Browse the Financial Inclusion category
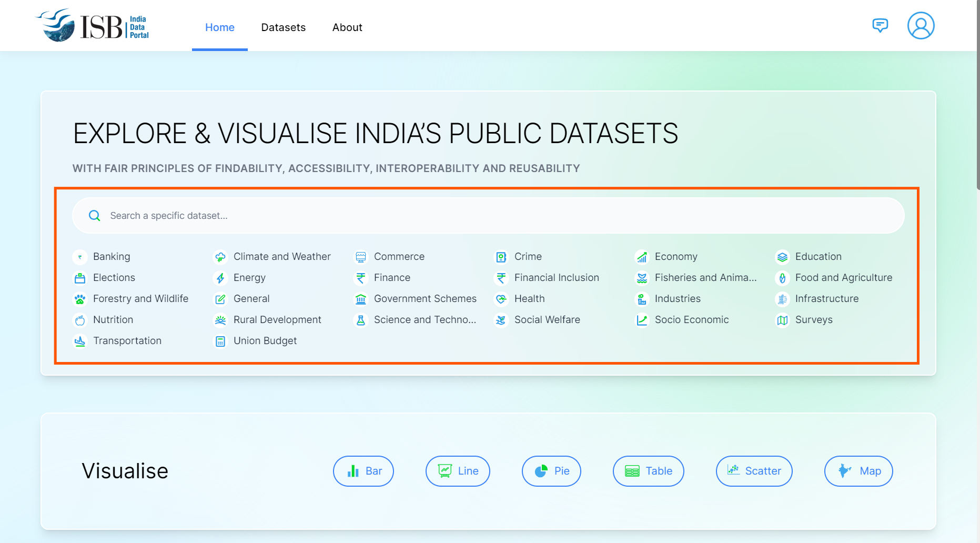This screenshot has width=980, height=543. tap(557, 278)
